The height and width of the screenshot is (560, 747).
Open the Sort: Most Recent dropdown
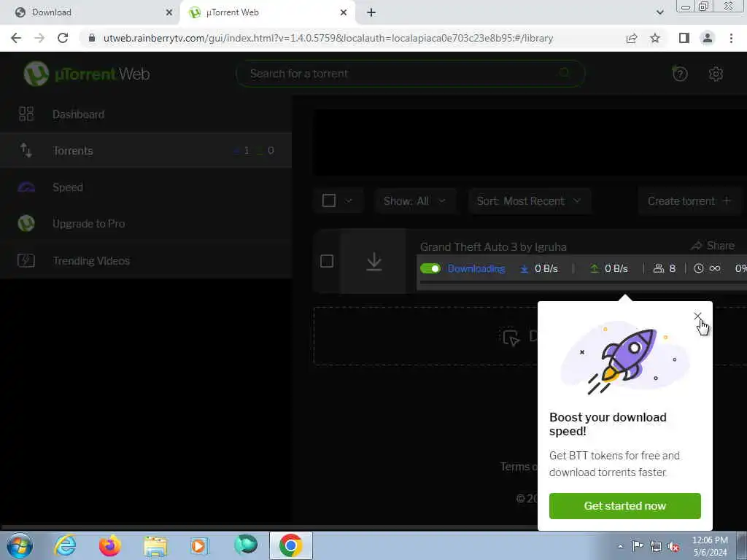[529, 201]
